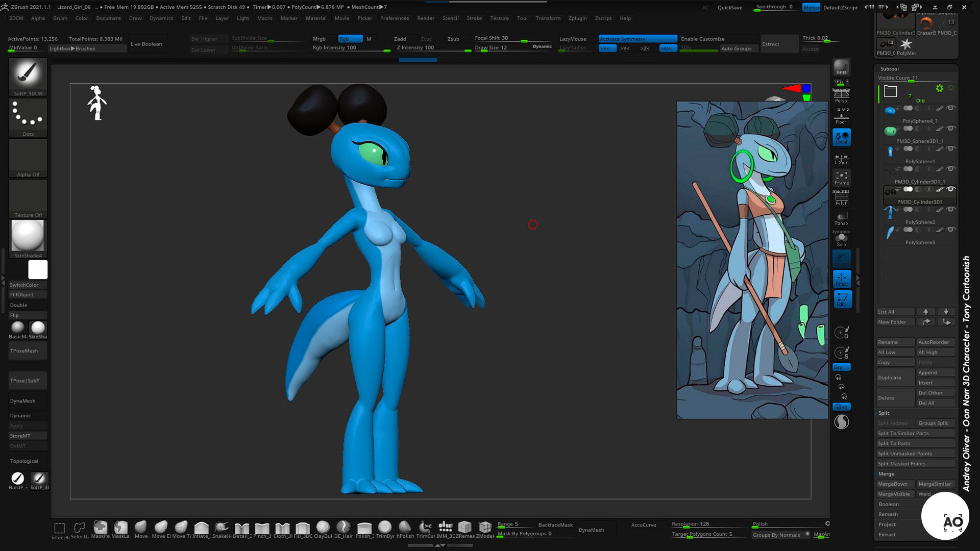Select the ZRemesherGuides brush

pos(465,530)
